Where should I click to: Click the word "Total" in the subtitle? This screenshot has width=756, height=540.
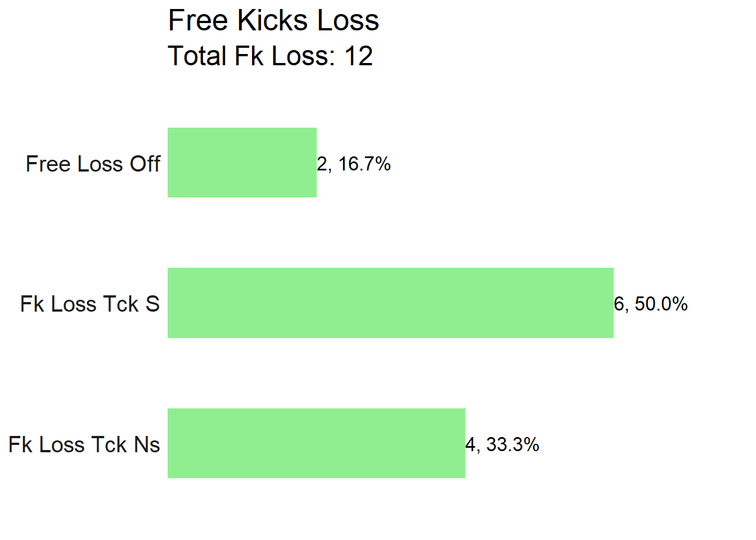point(197,56)
